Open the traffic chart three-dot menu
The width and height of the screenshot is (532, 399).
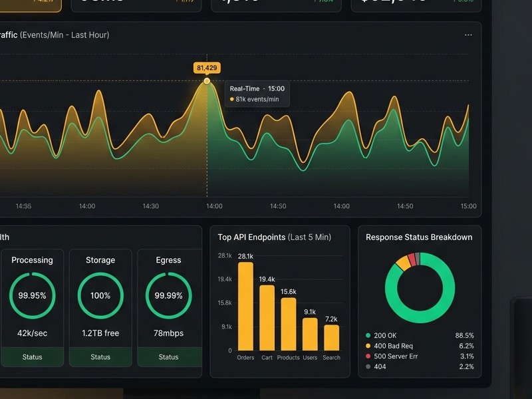click(x=468, y=35)
